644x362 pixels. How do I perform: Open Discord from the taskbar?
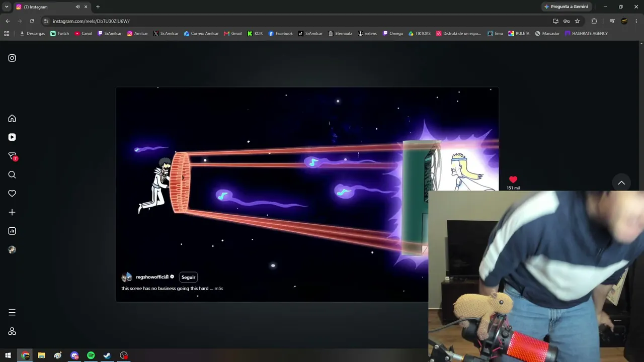coord(74,355)
